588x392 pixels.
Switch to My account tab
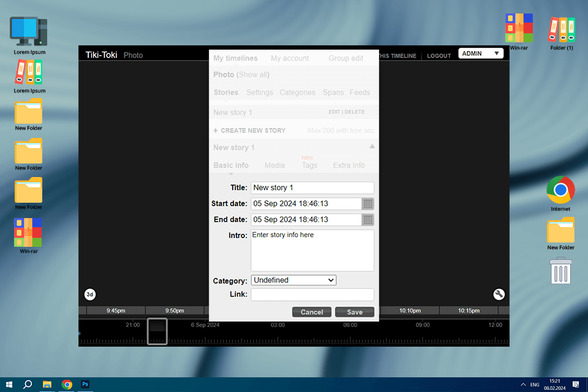290,58
